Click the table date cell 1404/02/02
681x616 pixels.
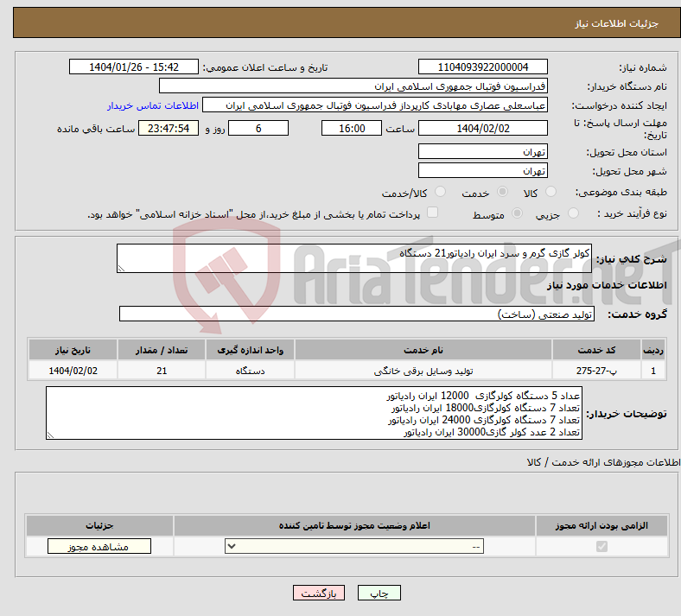[73, 371]
